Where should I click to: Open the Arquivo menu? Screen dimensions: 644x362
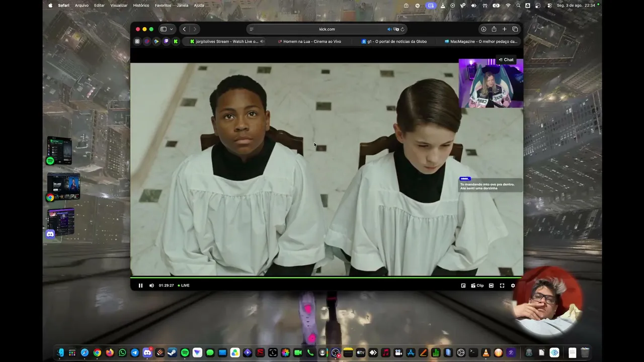click(x=82, y=6)
